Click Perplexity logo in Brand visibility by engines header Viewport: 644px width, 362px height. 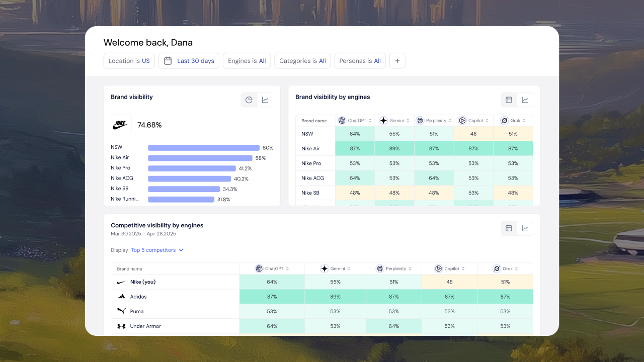(x=420, y=121)
